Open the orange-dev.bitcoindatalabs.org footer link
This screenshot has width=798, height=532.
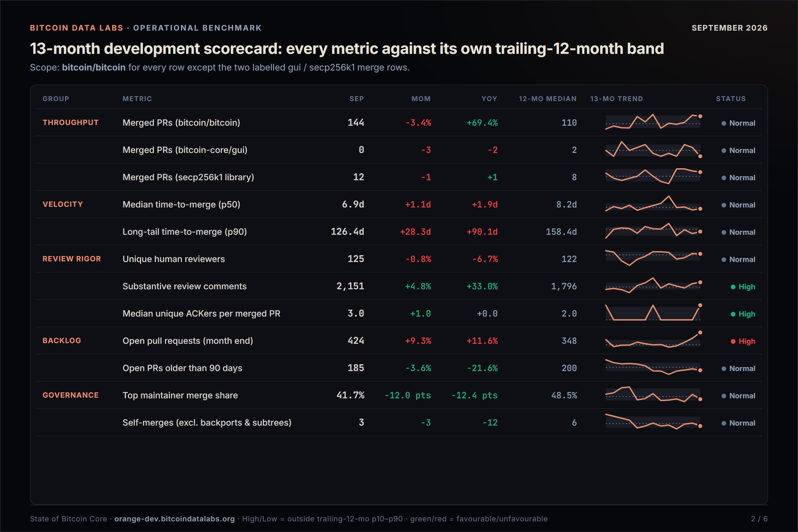tap(174, 519)
